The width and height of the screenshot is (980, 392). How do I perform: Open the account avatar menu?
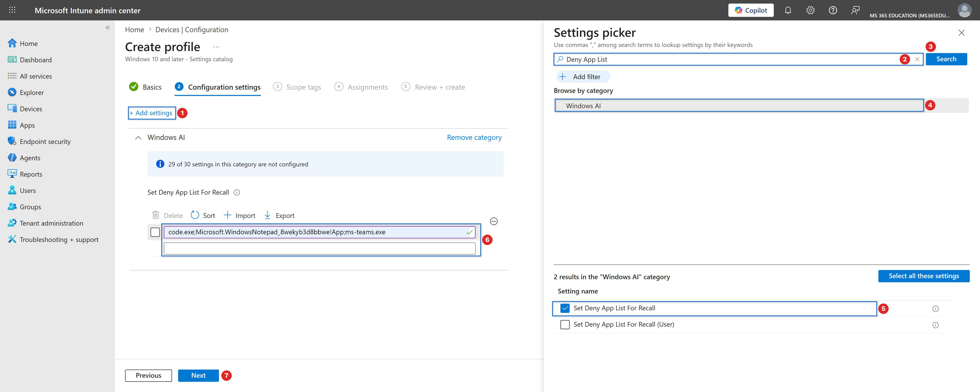click(964, 10)
